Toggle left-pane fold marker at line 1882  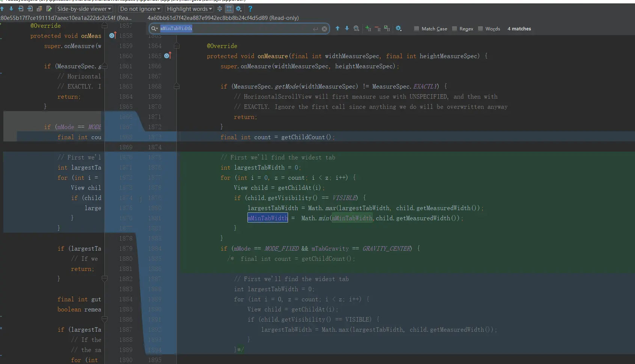104,279
